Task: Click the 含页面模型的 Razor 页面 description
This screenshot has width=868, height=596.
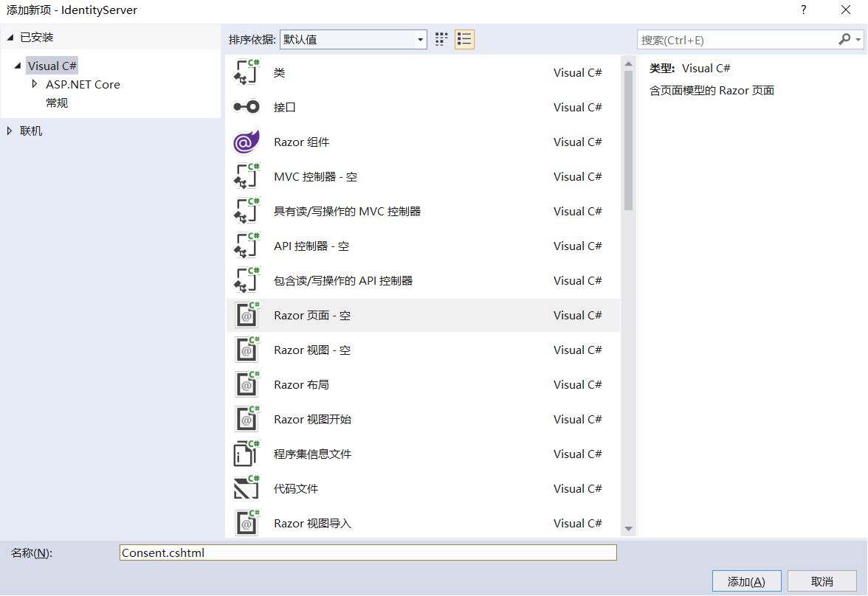Action: 712,90
